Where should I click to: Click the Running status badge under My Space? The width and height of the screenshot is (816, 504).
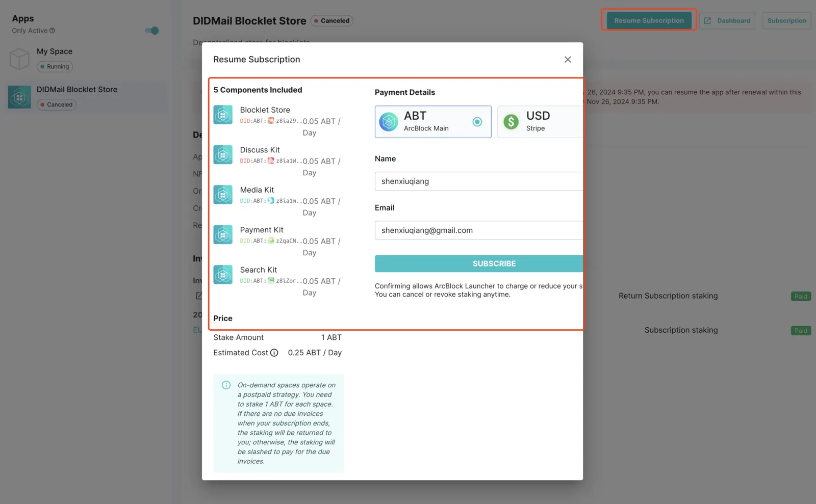(55, 67)
